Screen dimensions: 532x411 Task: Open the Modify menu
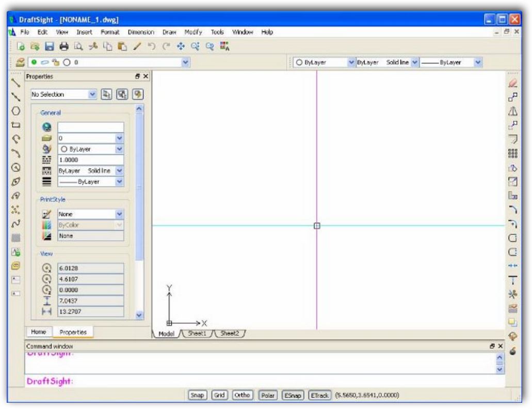[193, 32]
